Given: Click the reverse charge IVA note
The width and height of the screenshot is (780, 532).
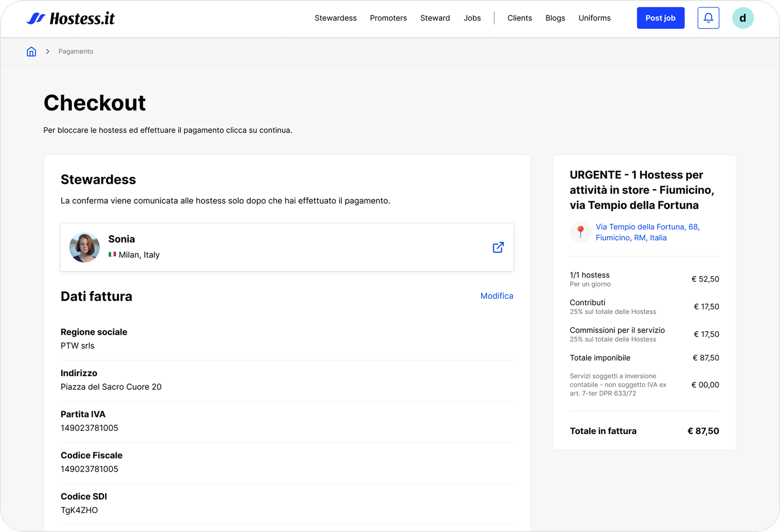Looking at the screenshot, I should click(x=618, y=385).
